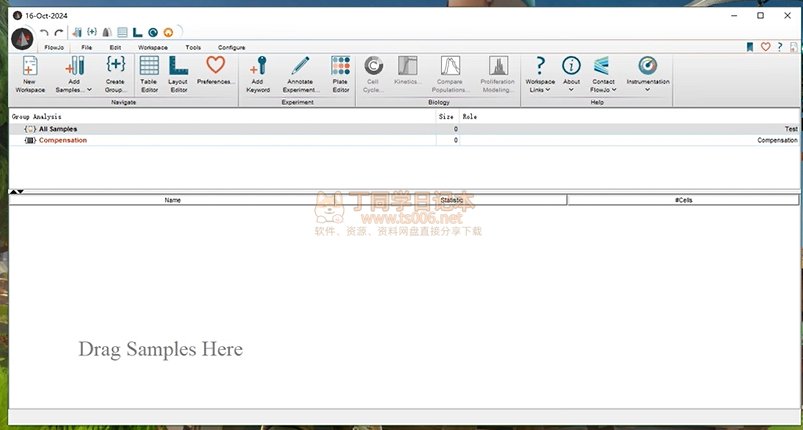Click the undo arrow in quick toolbar
The width and height of the screenshot is (803, 430).
point(44,32)
